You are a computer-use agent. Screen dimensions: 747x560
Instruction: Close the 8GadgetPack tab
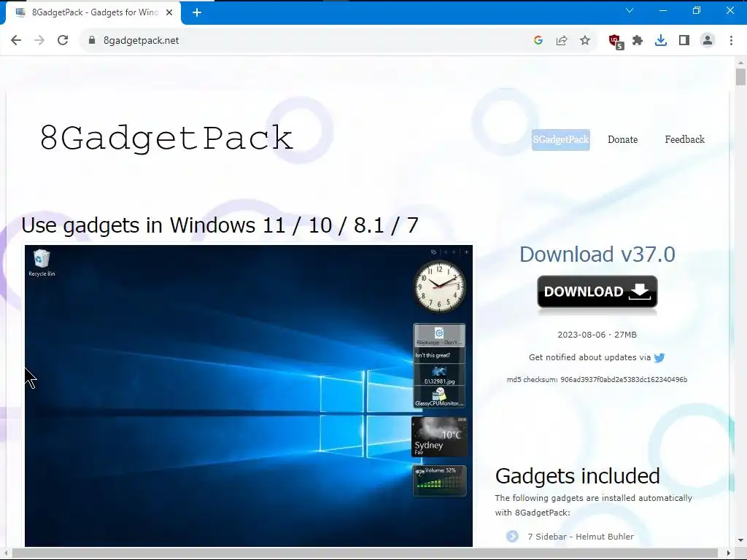pos(169,13)
